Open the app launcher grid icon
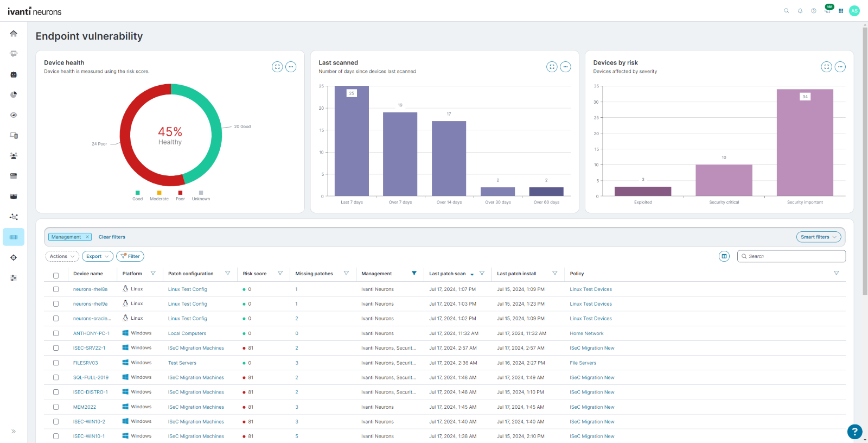This screenshot has height=443, width=868. click(x=841, y=11)
